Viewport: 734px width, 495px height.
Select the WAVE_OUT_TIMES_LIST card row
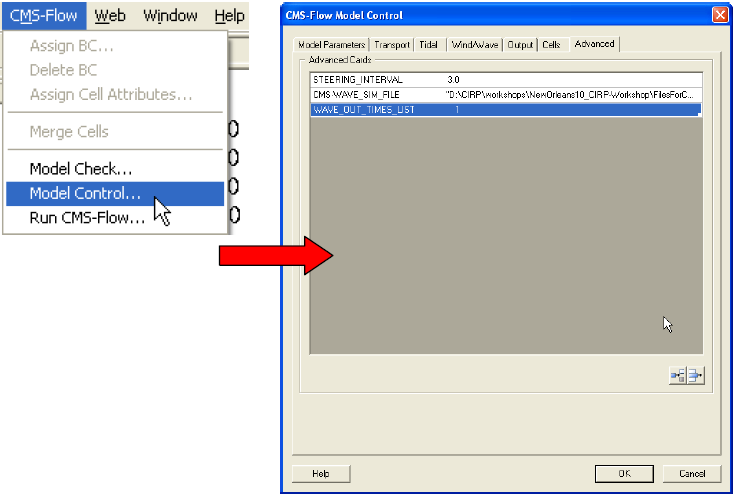point(506,110)
